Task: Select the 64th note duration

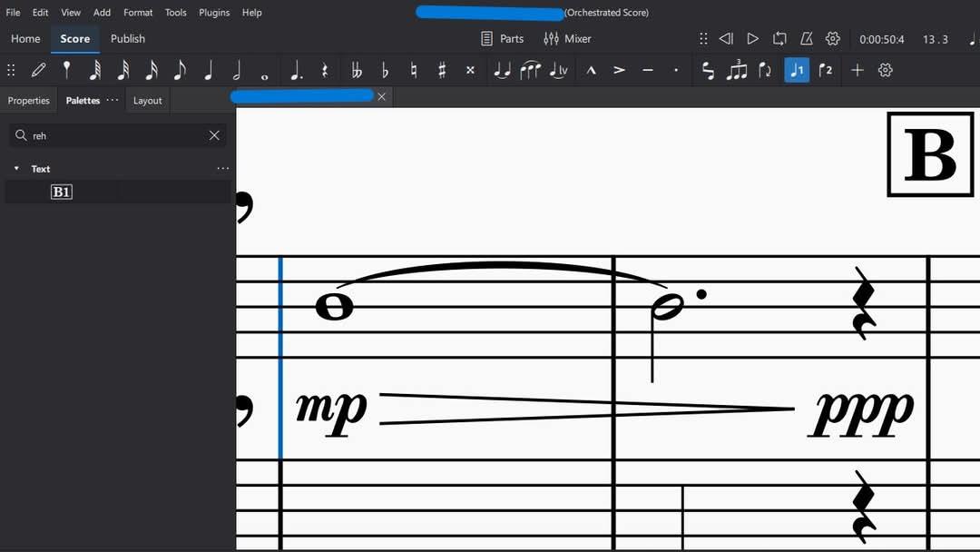Action: click(94, 70)
